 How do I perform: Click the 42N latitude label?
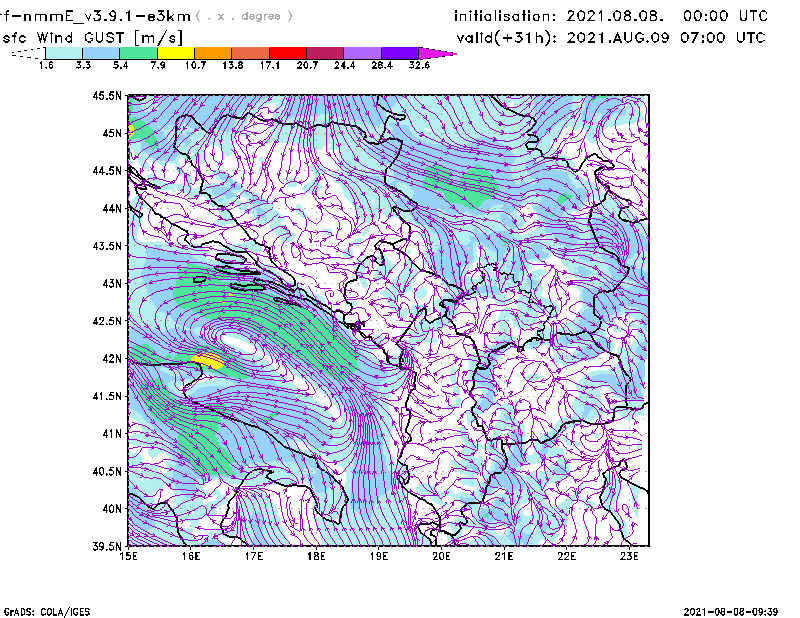(x=112, y=359)
